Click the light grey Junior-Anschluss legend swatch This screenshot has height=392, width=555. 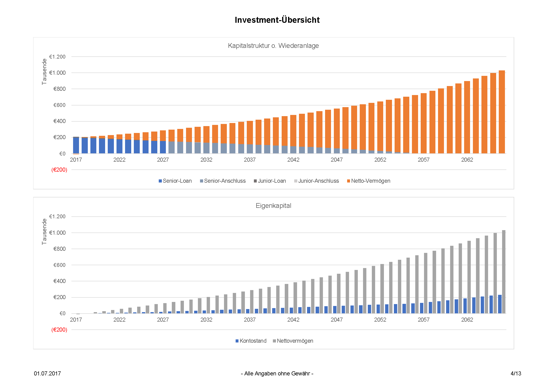coord(296,181)
